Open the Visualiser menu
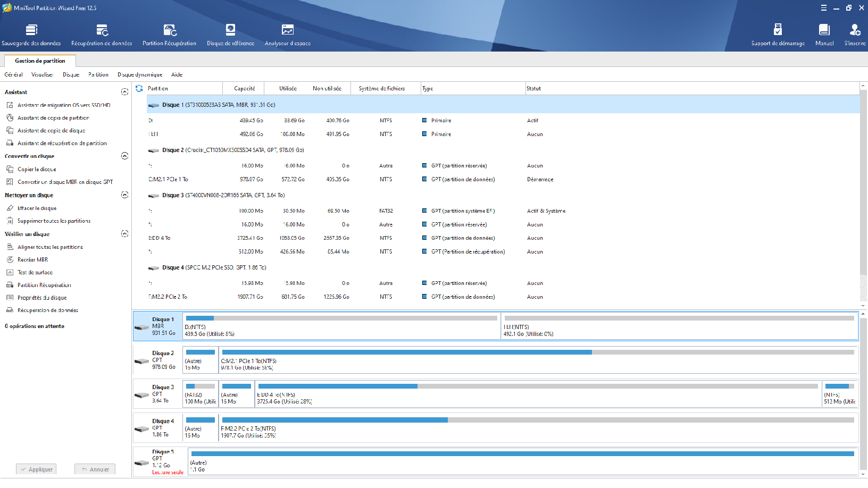 (42, 75)
